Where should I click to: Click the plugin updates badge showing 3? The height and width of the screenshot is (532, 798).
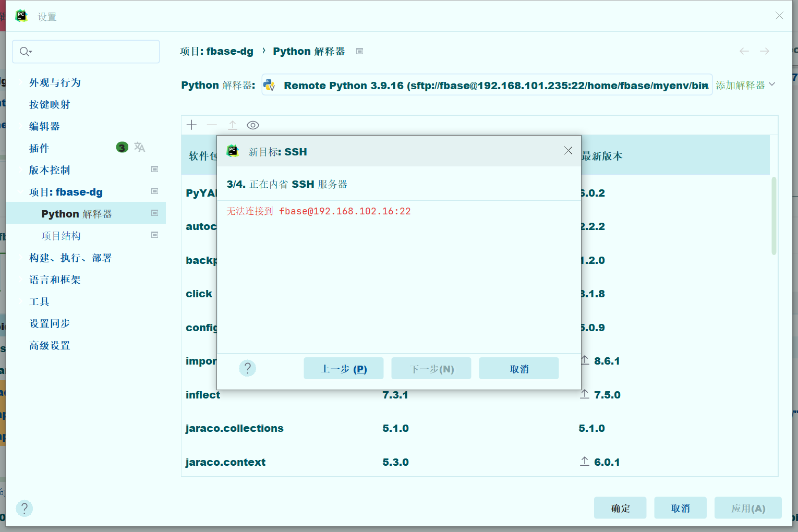pos(122,148)
